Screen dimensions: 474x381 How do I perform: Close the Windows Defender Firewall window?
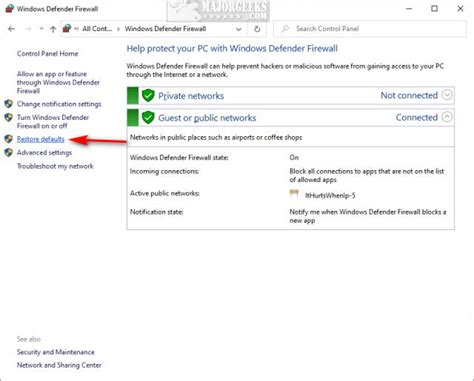pos(460,9)
